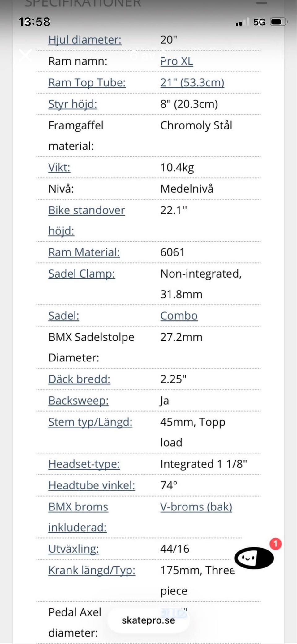Tap the battery icon in the status bar

tap(279, 22)
